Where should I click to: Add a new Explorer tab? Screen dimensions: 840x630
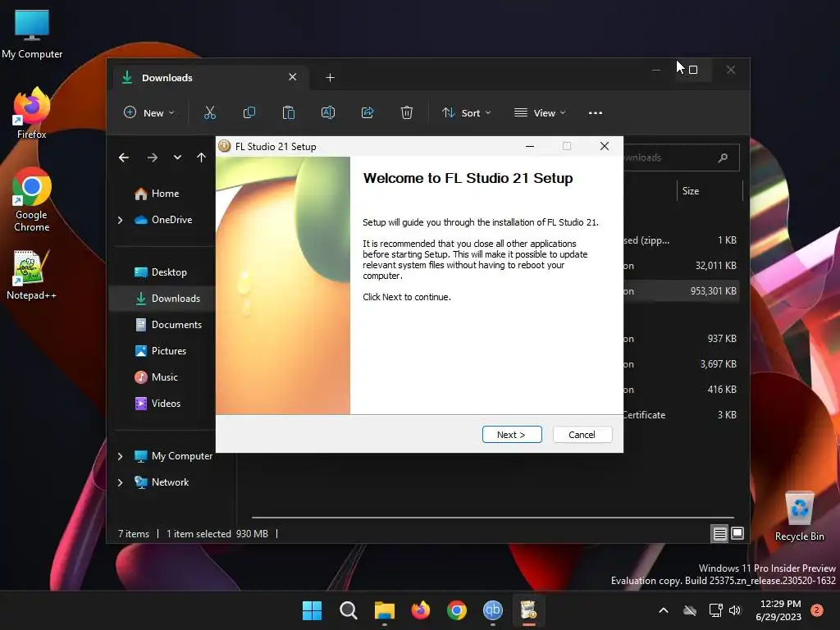pos(330,78)
